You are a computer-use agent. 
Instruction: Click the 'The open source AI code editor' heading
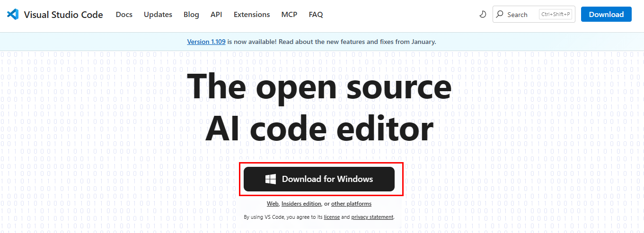319,107
